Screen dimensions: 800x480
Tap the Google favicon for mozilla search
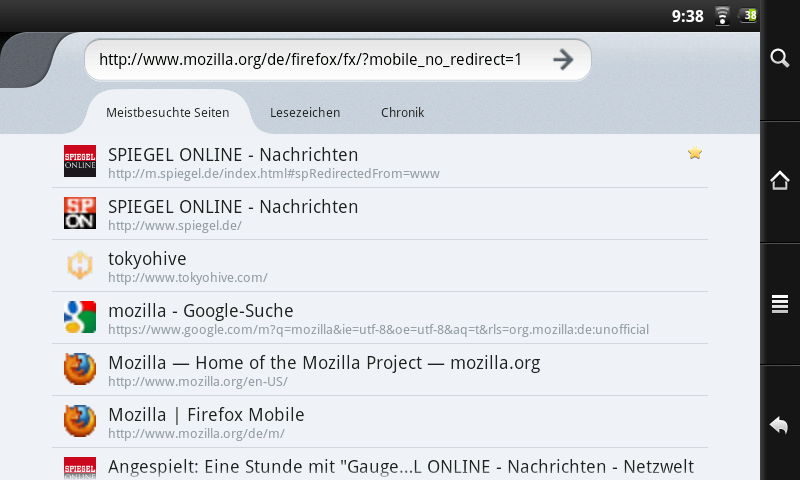80,317
